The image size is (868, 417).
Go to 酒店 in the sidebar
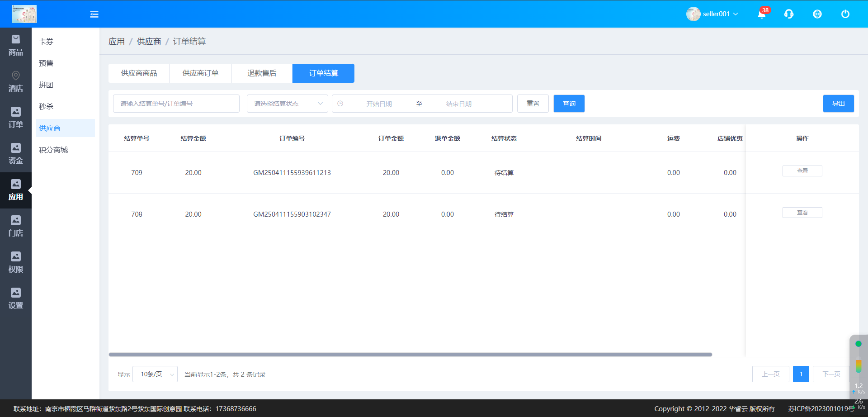[16, 82]
